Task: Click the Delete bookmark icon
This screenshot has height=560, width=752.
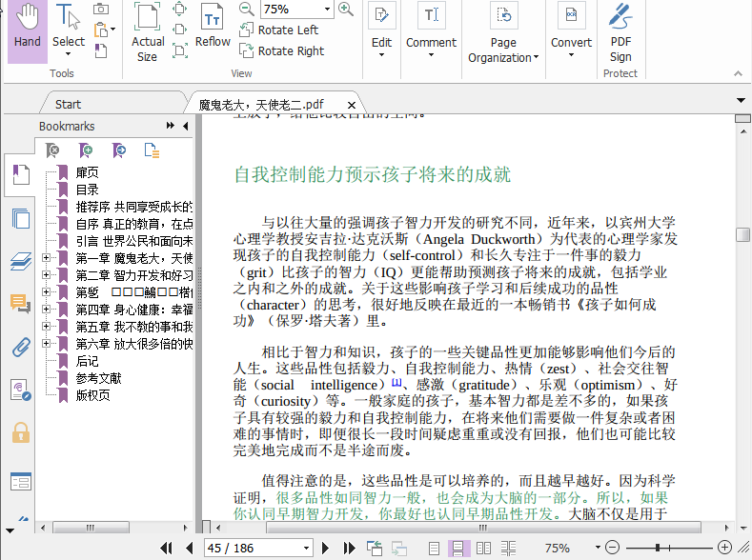Action: [54, 150]
